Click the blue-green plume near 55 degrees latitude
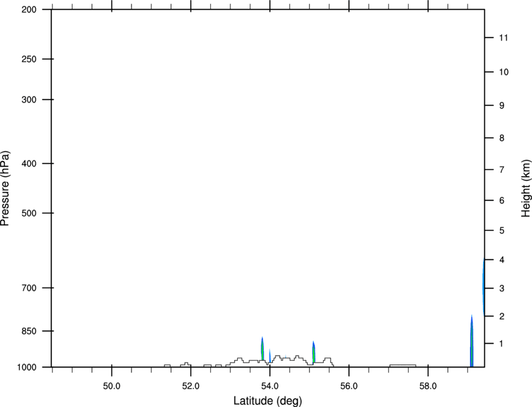Screen dimensions: 532x407 point(314,352)
